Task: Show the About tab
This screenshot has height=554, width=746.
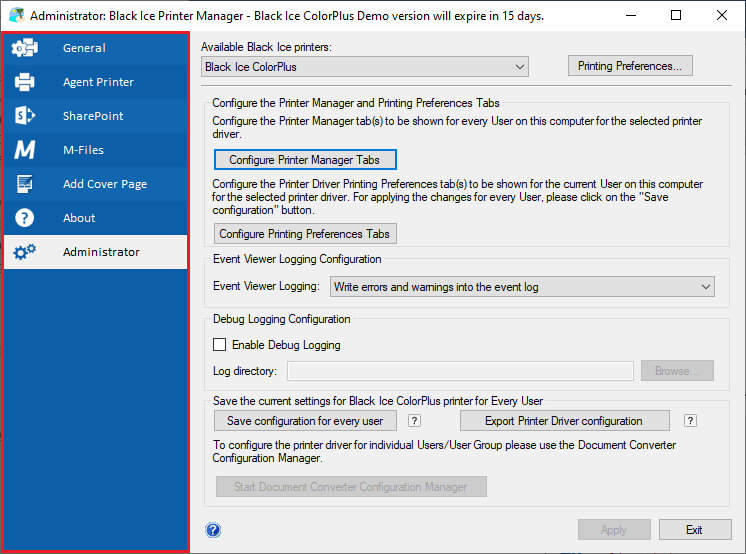Action: point(96,218)
